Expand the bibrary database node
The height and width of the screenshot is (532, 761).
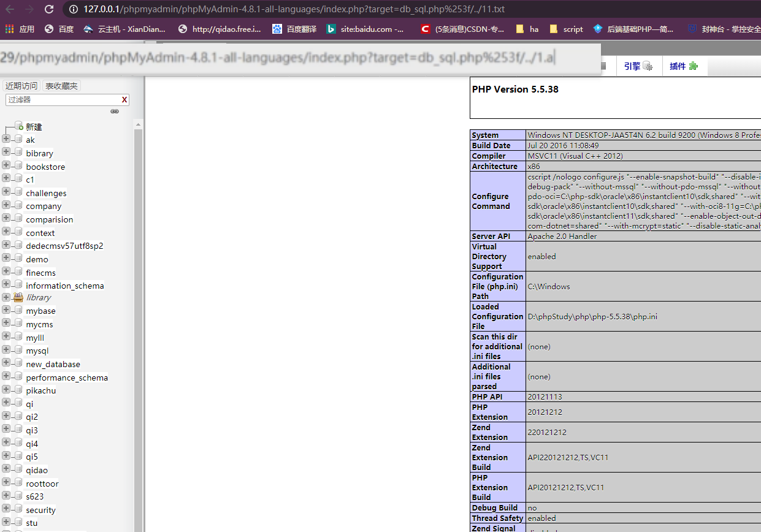coord(6,152)
